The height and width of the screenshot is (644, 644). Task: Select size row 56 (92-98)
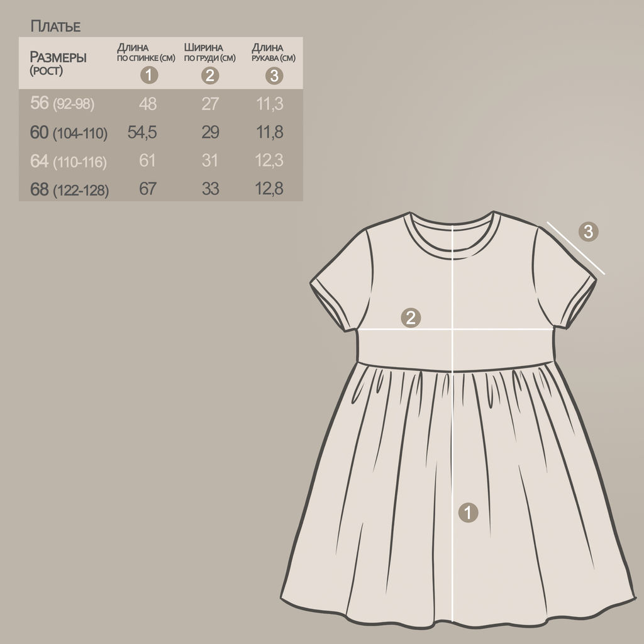click(x=62, y=104)
